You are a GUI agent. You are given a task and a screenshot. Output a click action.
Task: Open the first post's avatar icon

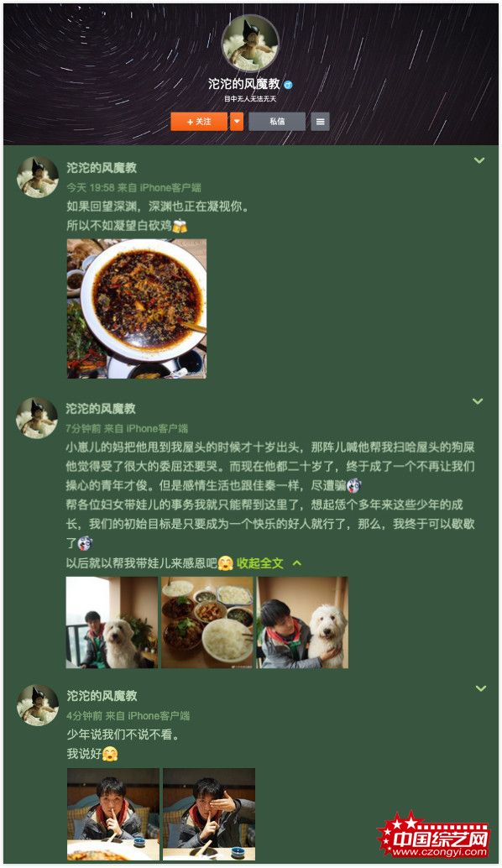coord(37,177)
